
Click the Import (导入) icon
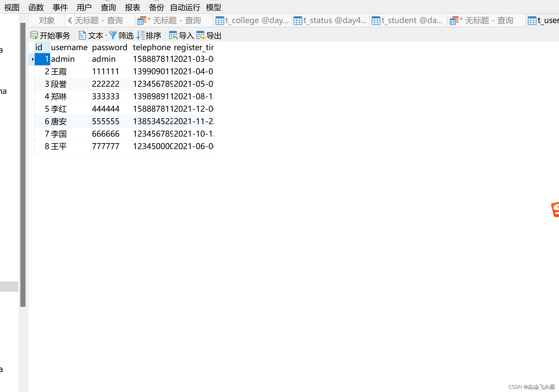173,35
